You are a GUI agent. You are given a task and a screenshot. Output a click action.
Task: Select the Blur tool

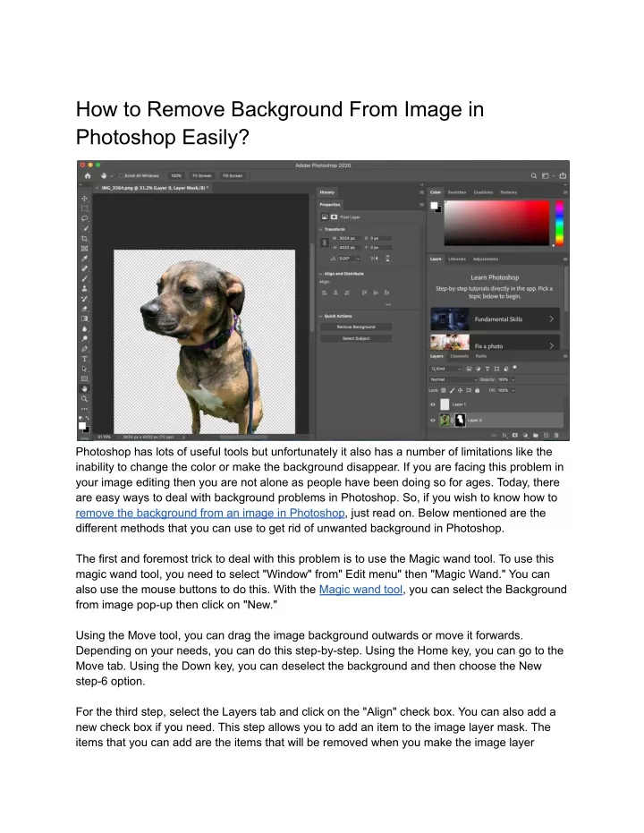coord(84,329)
